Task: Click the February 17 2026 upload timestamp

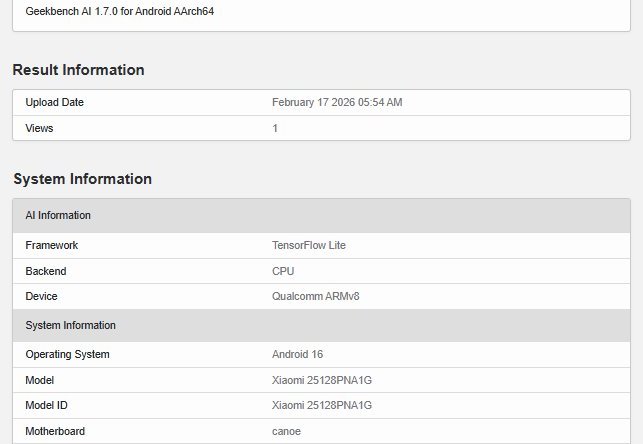Action: click(337, 102)
